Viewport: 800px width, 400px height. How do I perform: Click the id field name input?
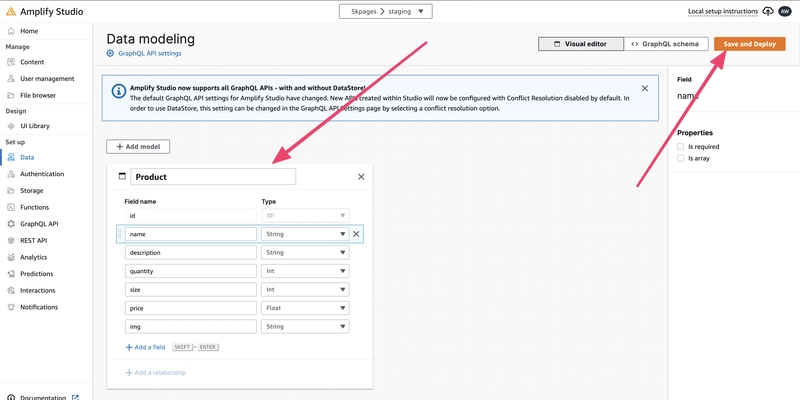click(x=191, y=216)
